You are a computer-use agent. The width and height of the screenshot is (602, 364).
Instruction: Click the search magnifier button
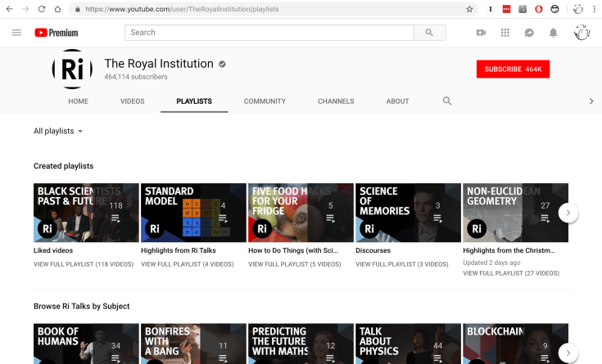(x=429, y=33)
